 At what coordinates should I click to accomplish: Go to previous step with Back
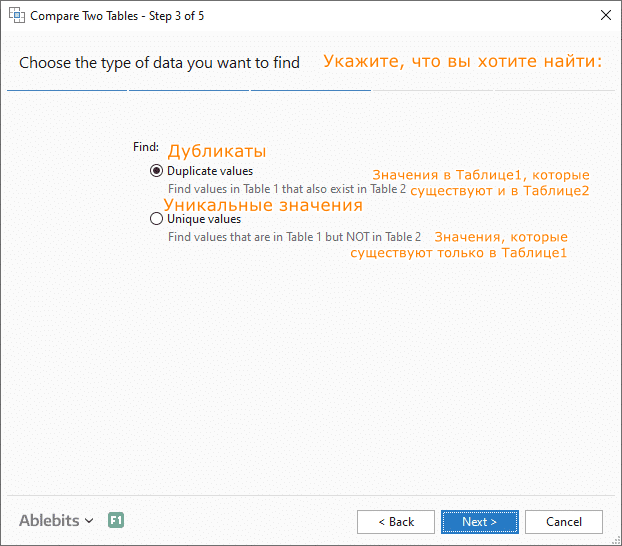coord(395,522)
